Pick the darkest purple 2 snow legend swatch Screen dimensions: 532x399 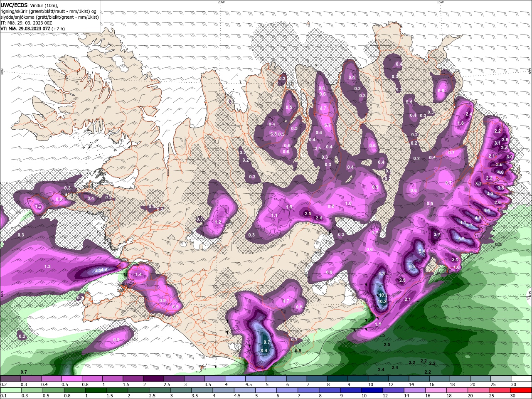click(153, 379)
